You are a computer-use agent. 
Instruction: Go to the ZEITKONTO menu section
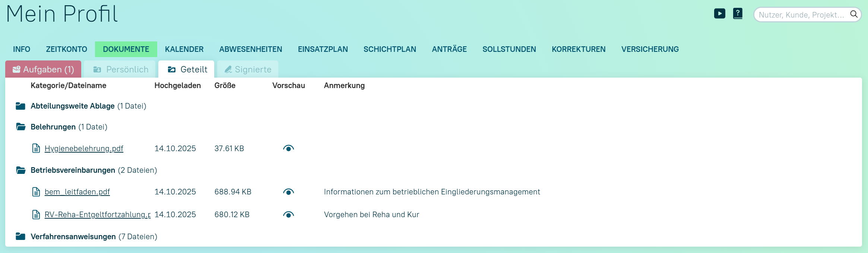click(66, 49)
